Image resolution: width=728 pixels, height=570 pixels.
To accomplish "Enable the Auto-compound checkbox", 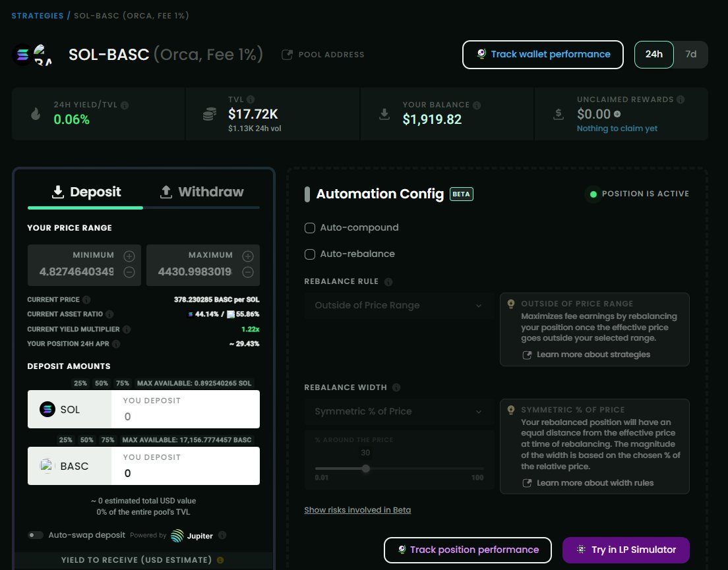I will 310,228.
